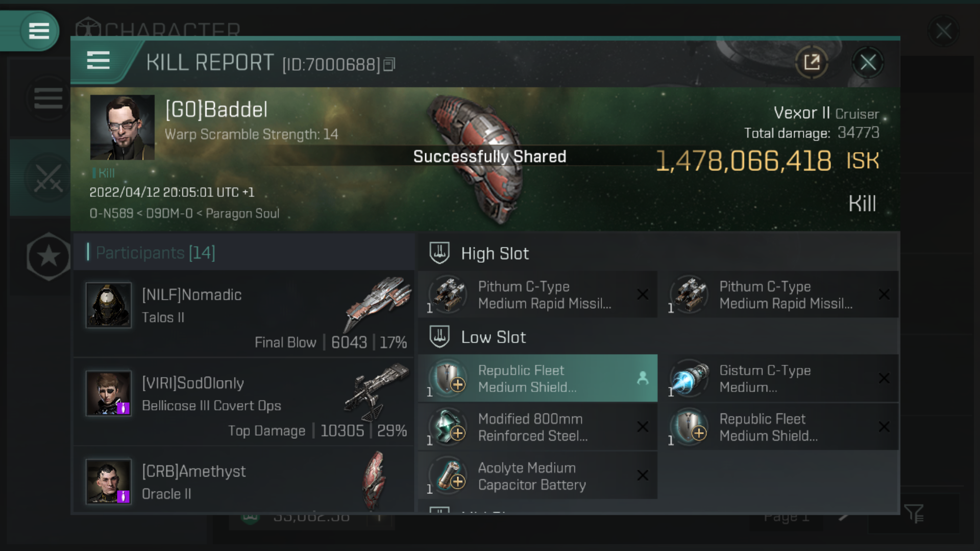Select the Modified 800mm Reinforced Steel item

(x=537, y=427)
